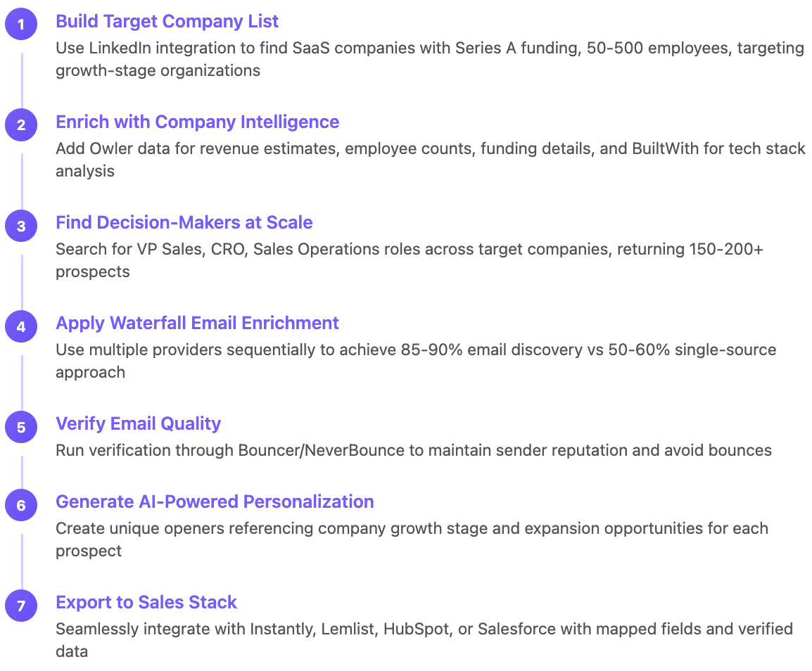Click the Instantly, Lemlist, HubSpot description
This screenshot has height=671, width=812.
click(x=424, y=640)
